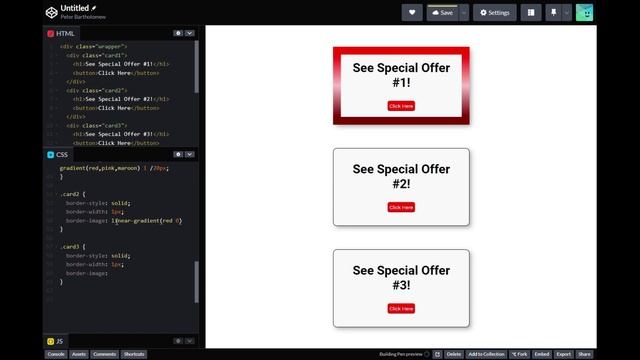Click the Export button
This screenshot has width=640, height=360.
click(564, 354)
